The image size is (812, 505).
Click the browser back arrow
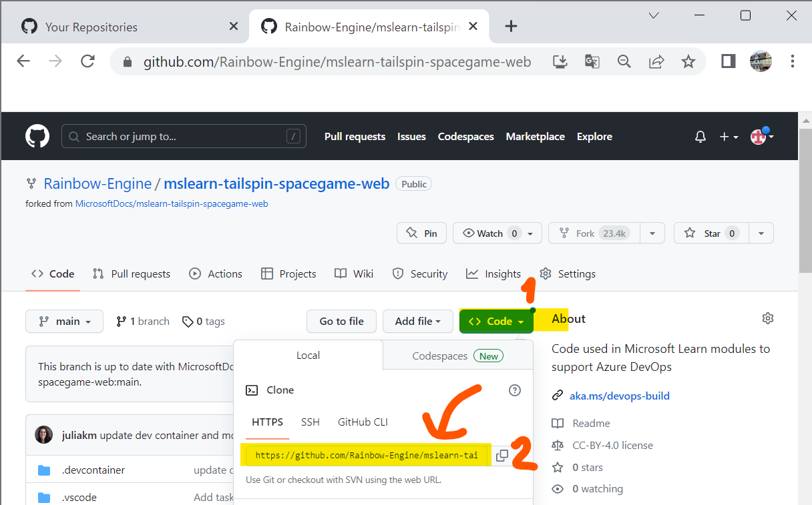tap(23, 61)
